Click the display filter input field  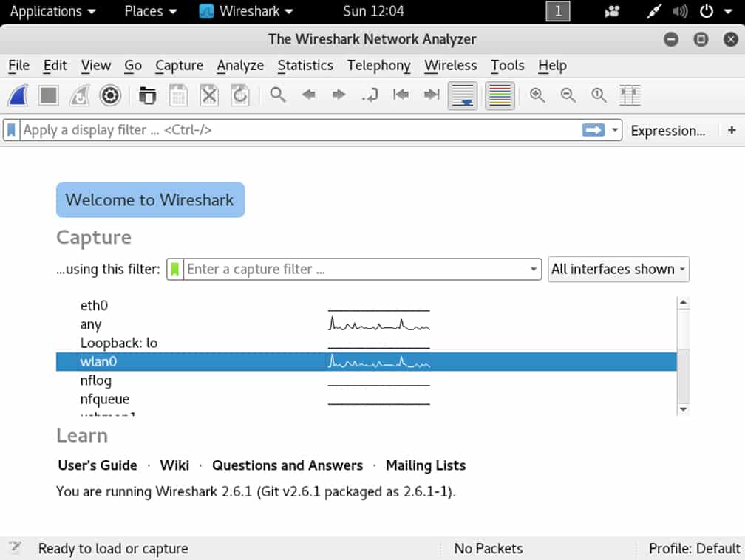tap(300, 130)
